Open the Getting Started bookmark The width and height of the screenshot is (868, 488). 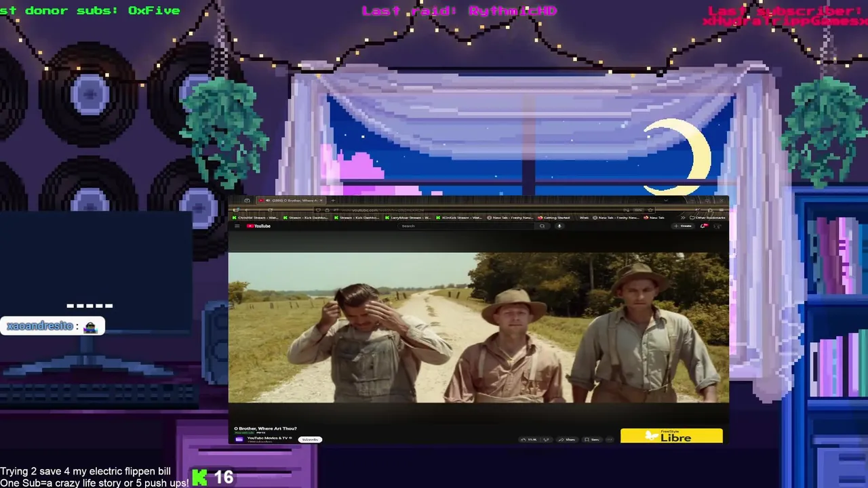[553, 218]
